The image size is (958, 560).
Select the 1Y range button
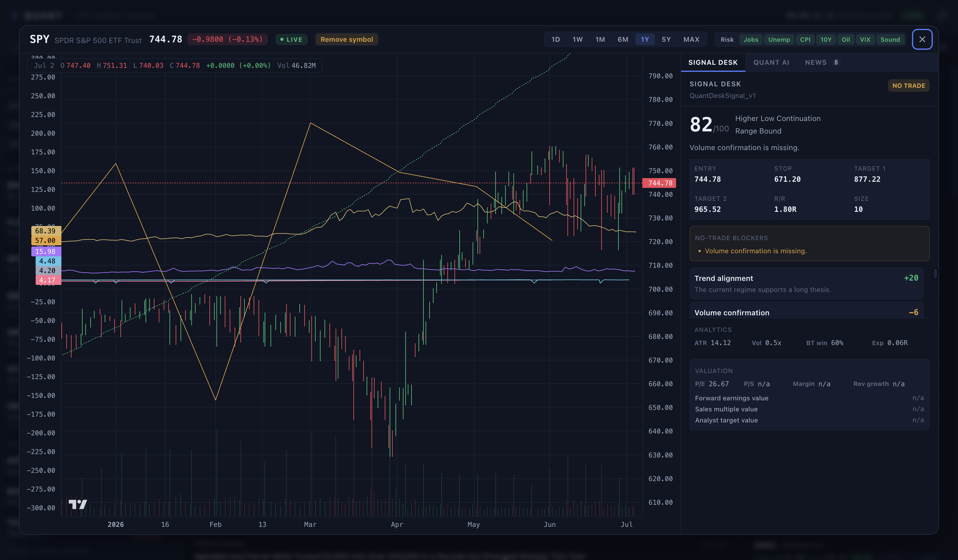[645, 39]
